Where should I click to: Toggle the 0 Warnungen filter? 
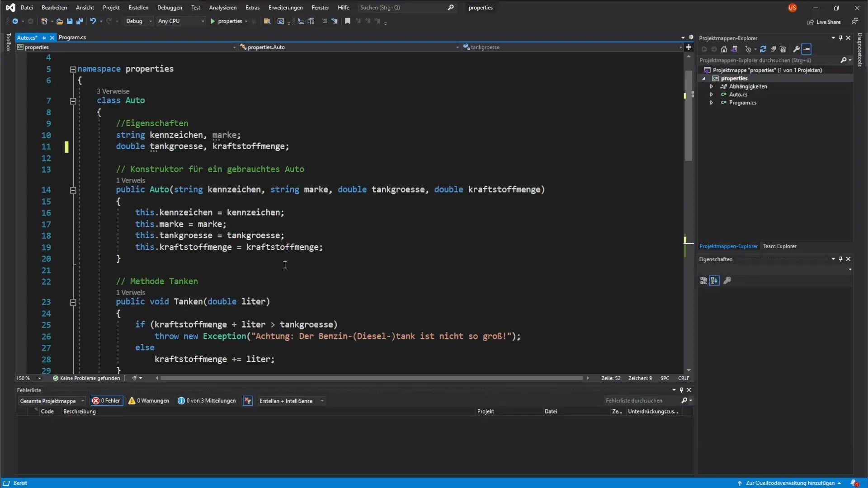(149, 401)
